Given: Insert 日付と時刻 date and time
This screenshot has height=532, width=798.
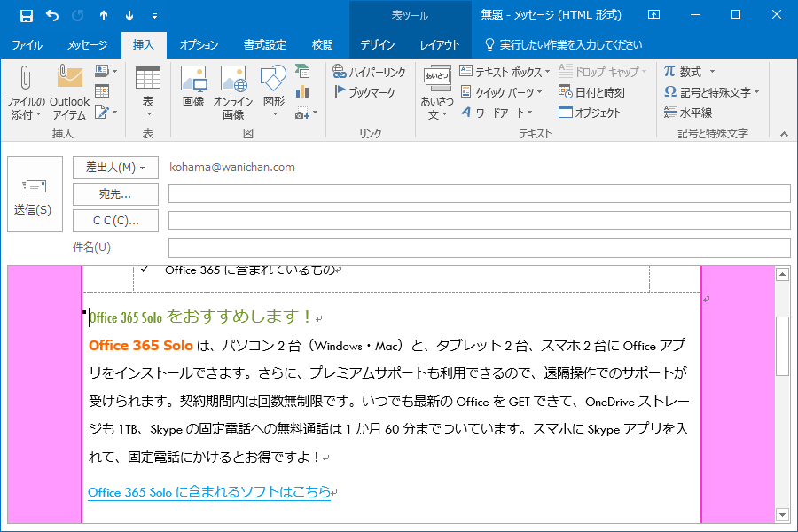Looking at the screenshot, I should 591,92.
